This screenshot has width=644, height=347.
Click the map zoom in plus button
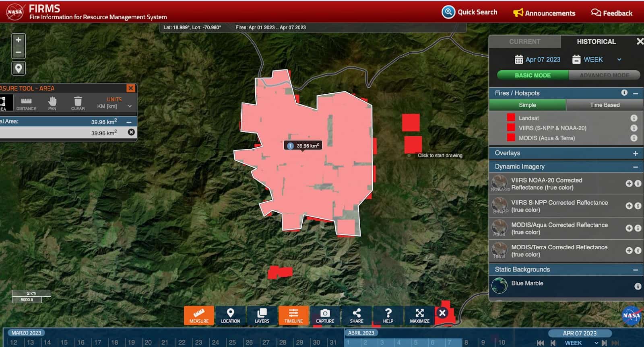(x=19, y=40)
